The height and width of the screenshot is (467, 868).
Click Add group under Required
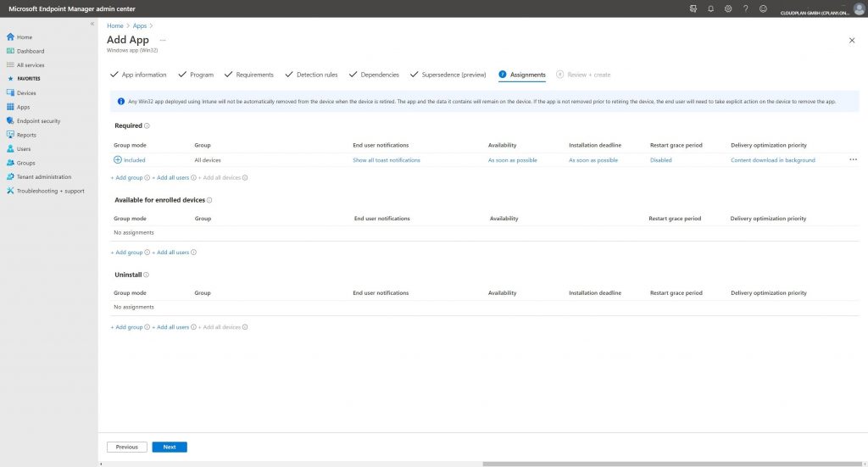coord(127,178)
